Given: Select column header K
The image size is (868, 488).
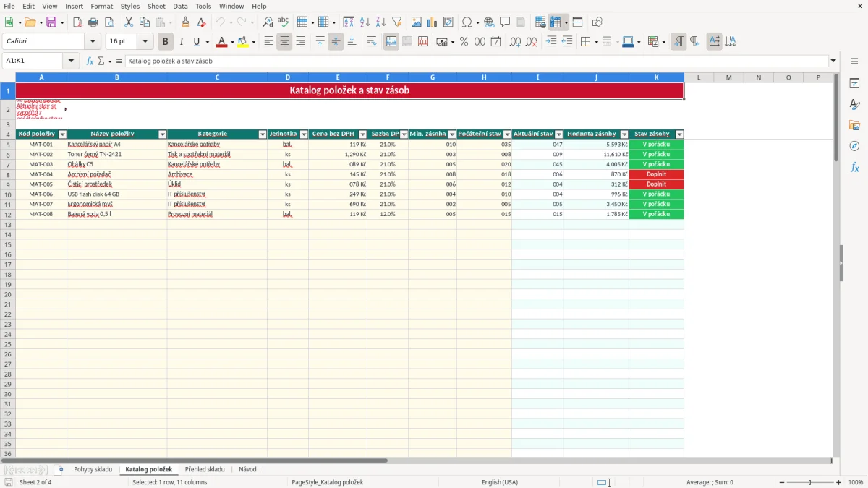Looking at the screenshot, I should 656,77.
